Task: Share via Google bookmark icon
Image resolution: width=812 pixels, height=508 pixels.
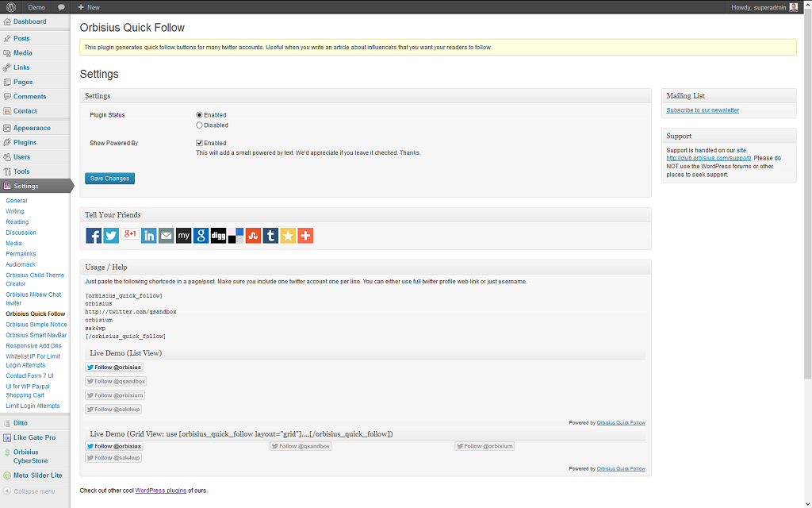Action: coord(201,236)
